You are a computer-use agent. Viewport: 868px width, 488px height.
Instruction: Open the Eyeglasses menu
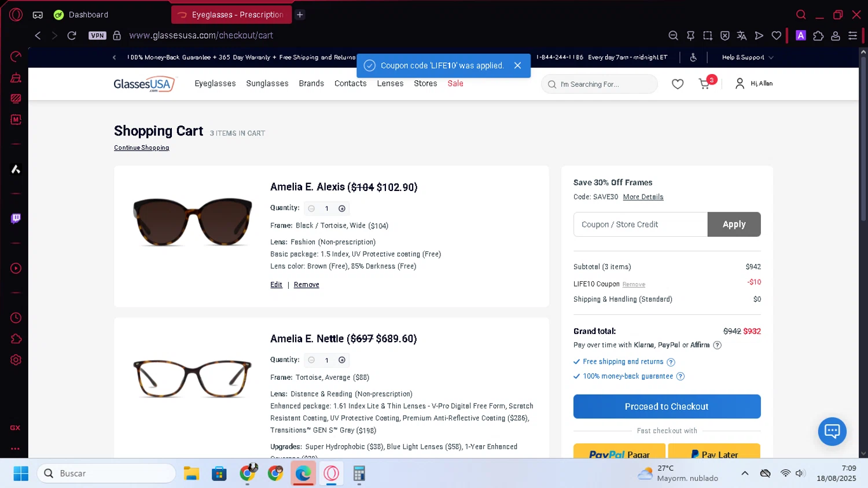(215, 83)
